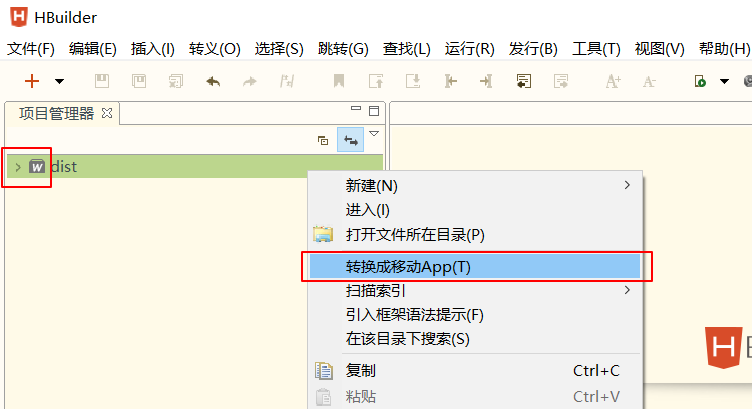
Task: Choose 进入(I) from context menu
Action: (x=475, y=210)
